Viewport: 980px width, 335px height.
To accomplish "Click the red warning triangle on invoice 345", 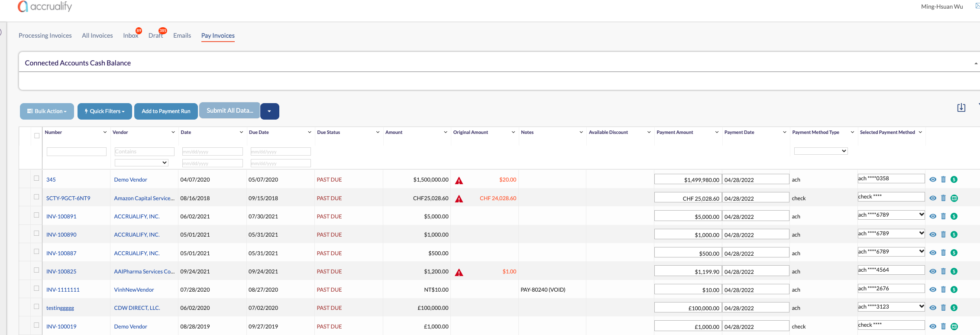I will click(459, 180).
